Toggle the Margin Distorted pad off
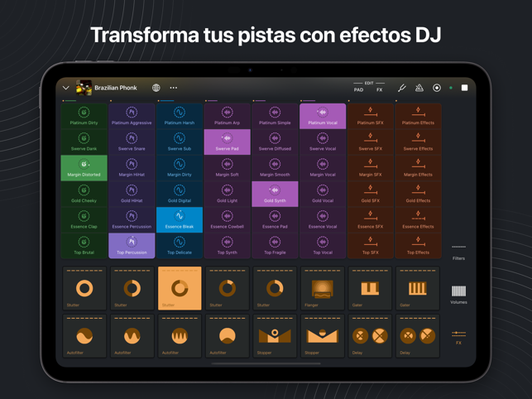The width and height of the screenshot is (532, 399). pos(84,168)
